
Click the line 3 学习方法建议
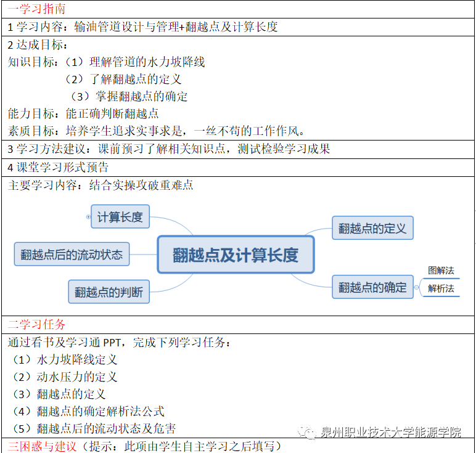[x=168, y=149]
